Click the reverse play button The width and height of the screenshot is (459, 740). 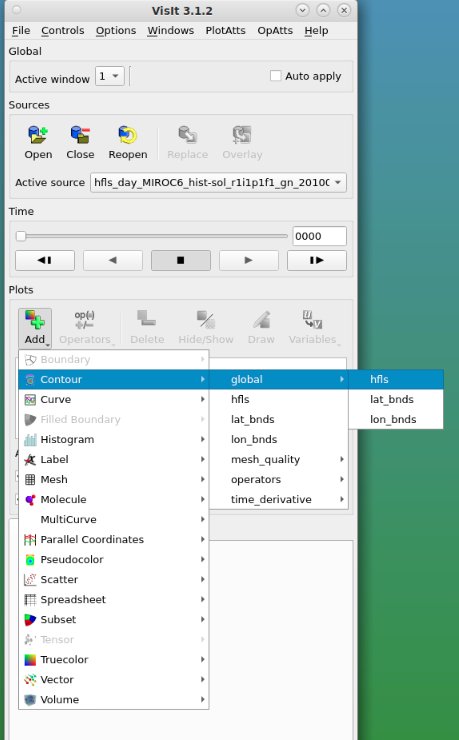(x=113, y=261)
